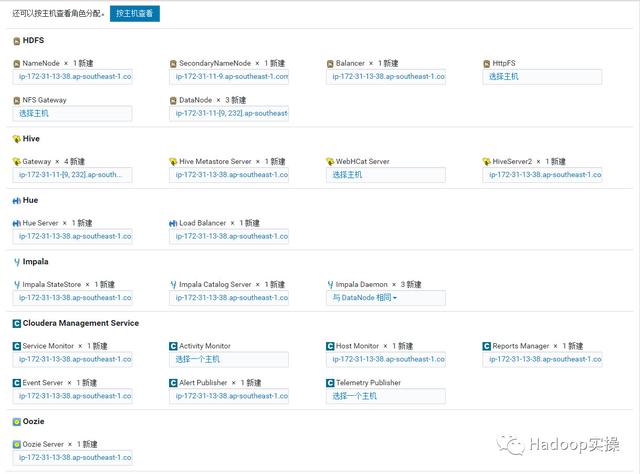This screenshot has width=640, height=474.
Task: Select a host for Telemetry Publisher
Action: [x=386, y=396]
